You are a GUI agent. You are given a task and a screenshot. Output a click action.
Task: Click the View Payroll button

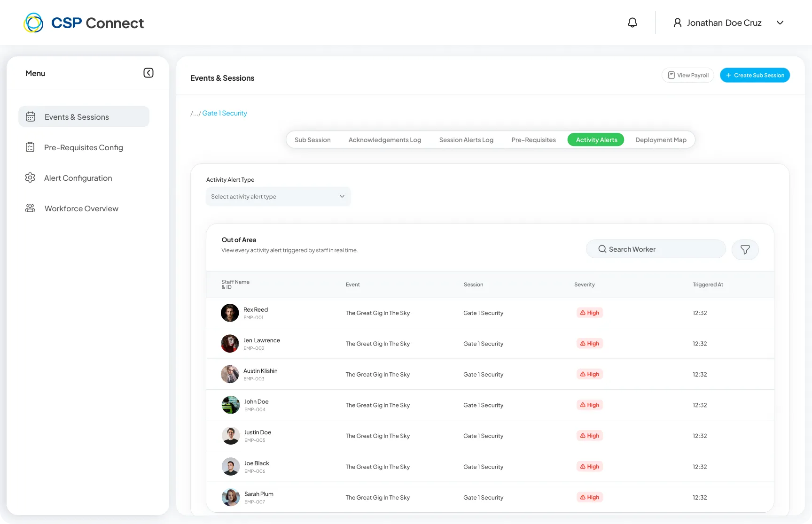click(x=688, y=75)
